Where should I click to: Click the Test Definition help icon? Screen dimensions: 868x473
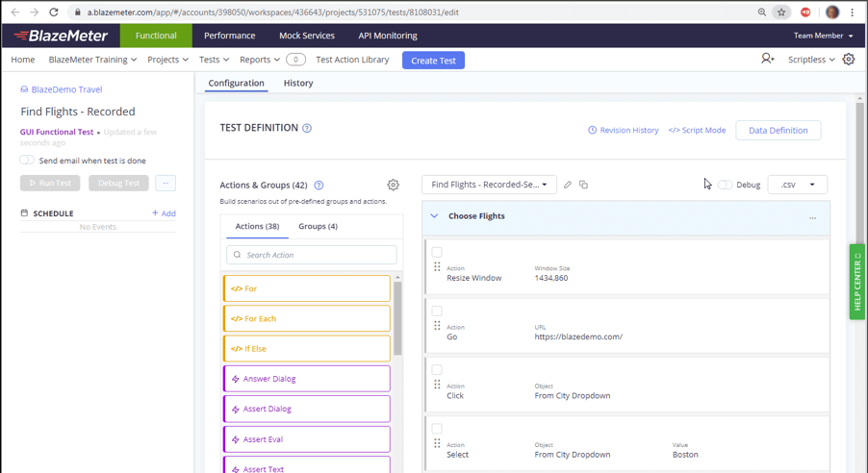point(307,129)
